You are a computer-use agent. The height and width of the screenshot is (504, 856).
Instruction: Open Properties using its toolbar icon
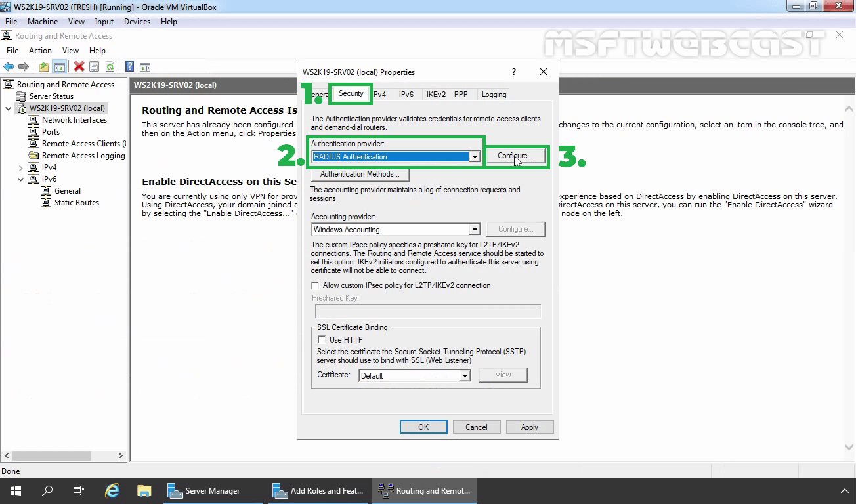point(94,66)
